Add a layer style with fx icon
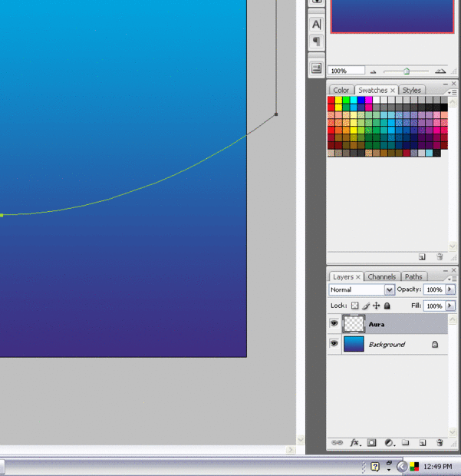Screen dimensions: 461x476 coord(355,443)
